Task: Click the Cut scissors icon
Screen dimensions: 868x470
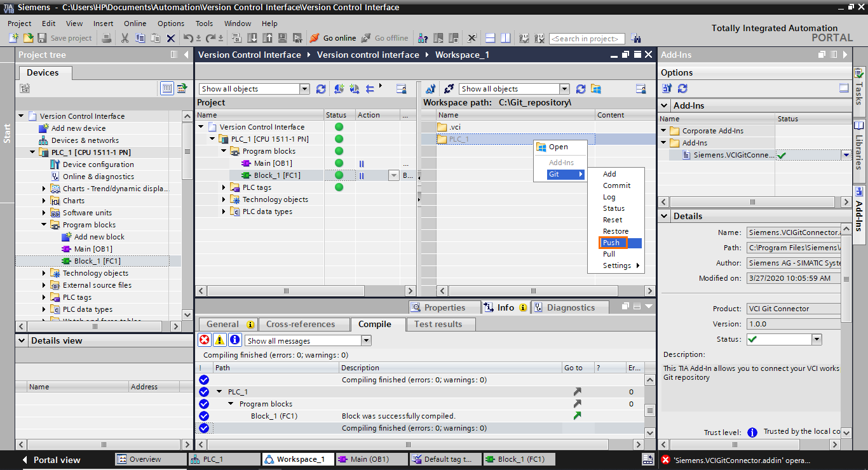Action: pos(125,38)
